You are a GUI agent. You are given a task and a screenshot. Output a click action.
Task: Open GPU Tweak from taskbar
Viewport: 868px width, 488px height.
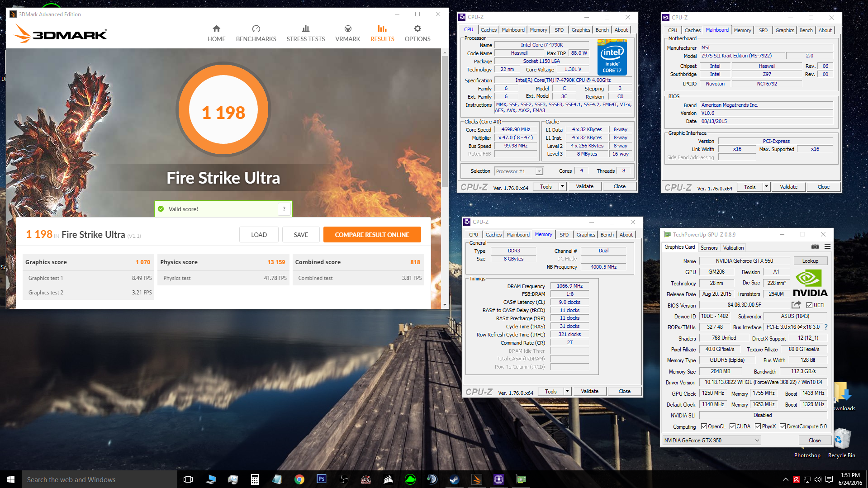click(x=366, y=479)
